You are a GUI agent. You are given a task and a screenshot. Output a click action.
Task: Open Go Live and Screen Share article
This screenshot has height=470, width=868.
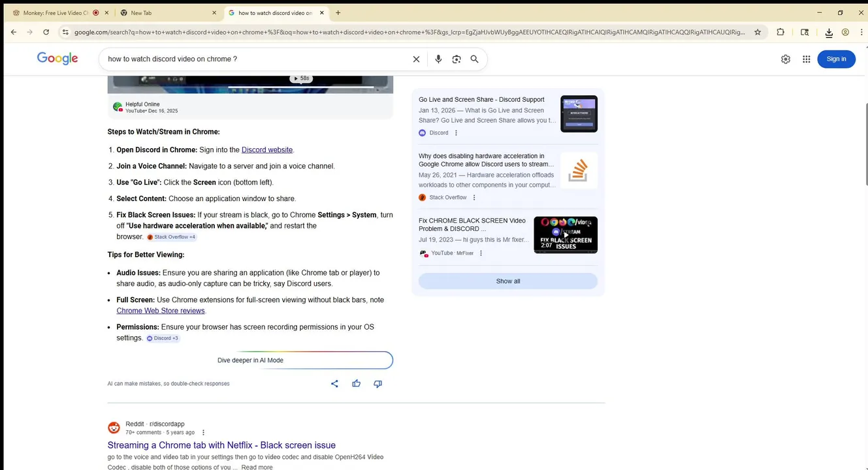click(x=481, y=100)
